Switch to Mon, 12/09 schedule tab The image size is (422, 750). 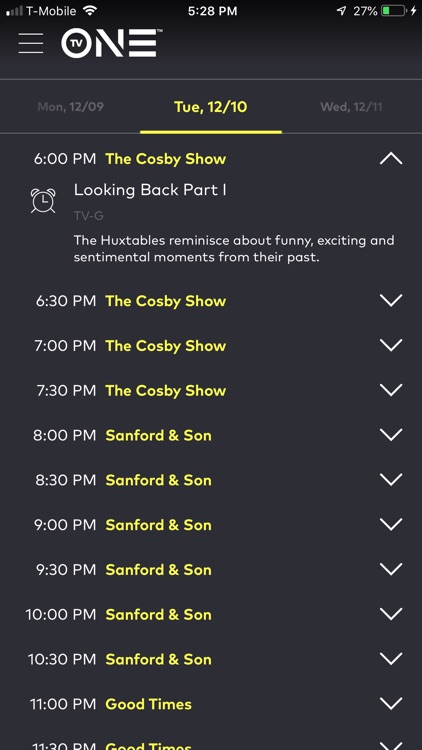tap(70, 107)
